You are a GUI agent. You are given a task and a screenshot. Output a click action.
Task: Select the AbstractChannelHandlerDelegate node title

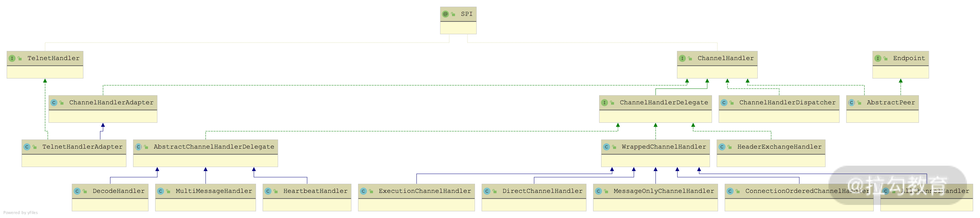pos(213,147)
